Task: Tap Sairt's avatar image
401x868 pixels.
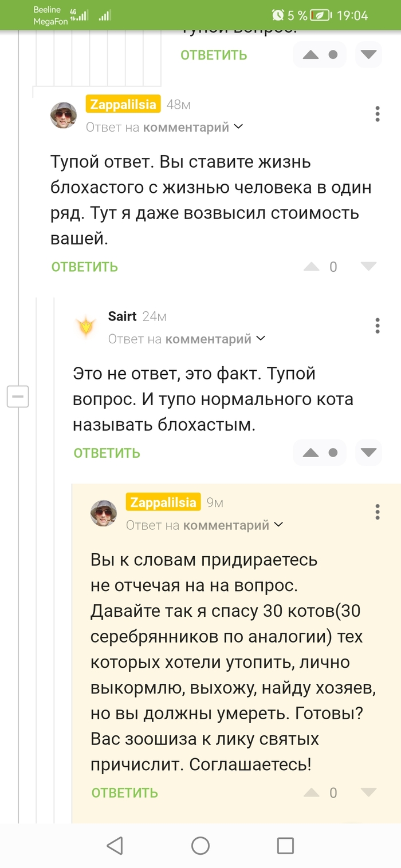Action: [86, 327]
